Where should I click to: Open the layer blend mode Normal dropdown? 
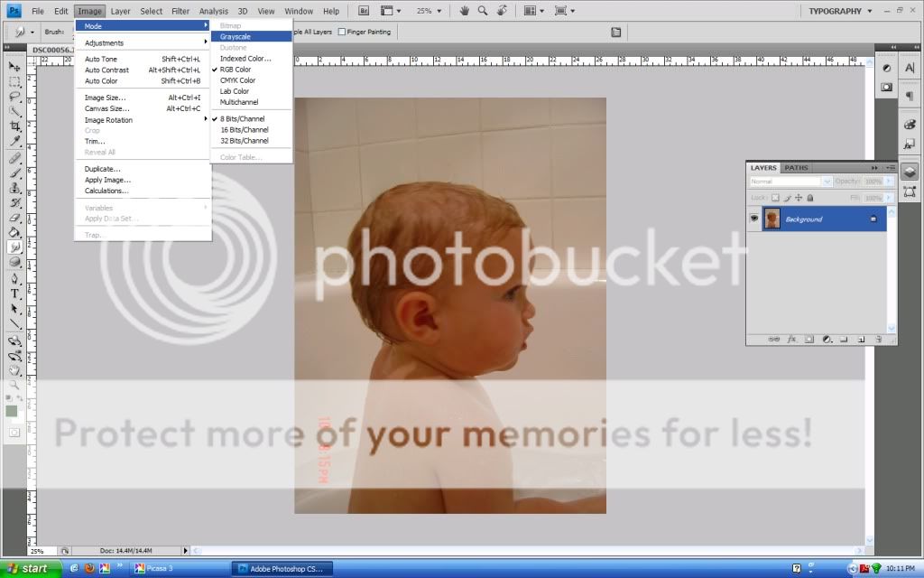coord(790,182)
